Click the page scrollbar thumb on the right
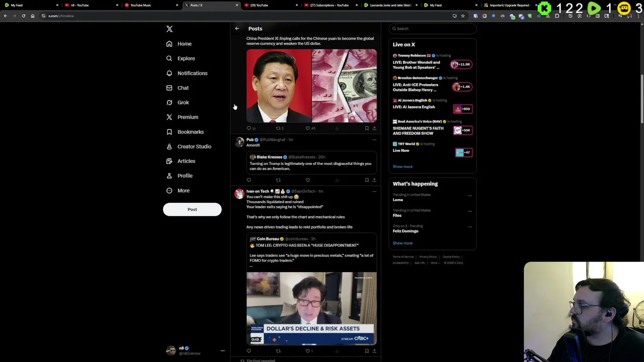Screen dimensions: 644x362 click(642, 98)
